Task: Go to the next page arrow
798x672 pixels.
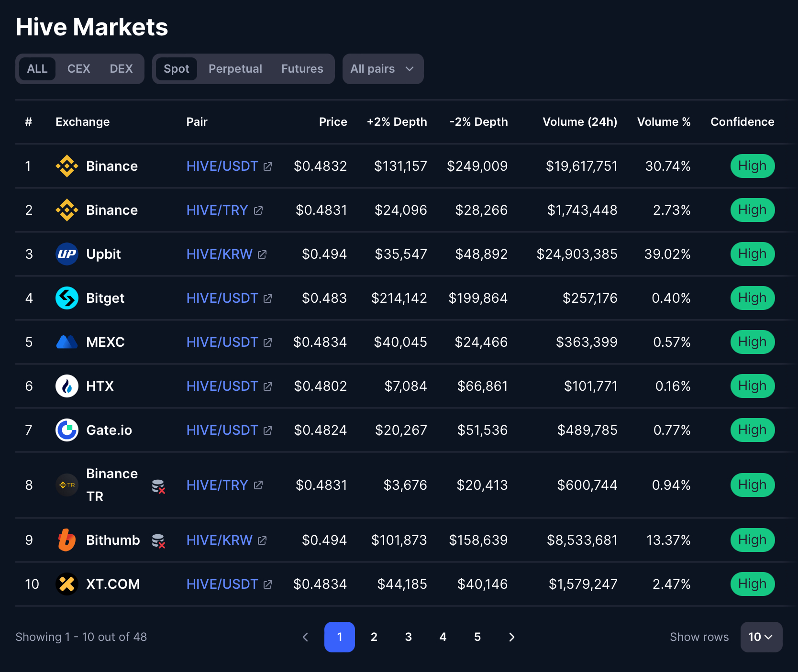Action: 512,637
